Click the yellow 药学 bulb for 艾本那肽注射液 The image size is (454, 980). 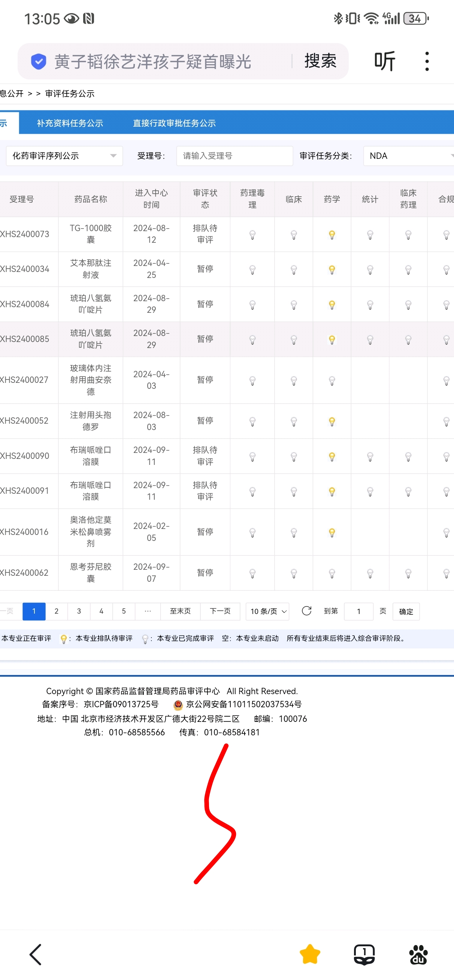pyautogui.click(x=332, y=270)
